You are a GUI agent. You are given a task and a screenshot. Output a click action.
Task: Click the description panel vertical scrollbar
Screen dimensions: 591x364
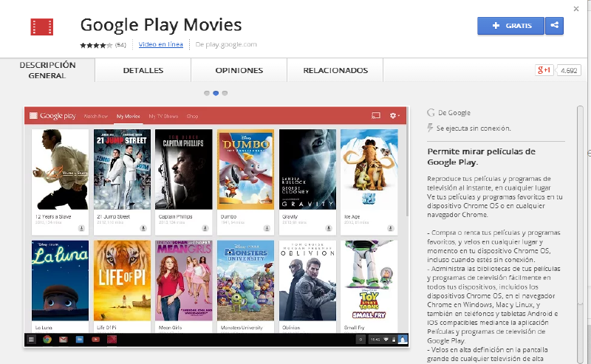pos(580,234)
